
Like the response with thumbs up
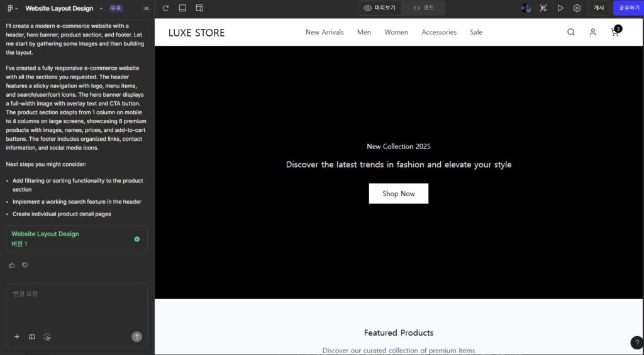12,265
